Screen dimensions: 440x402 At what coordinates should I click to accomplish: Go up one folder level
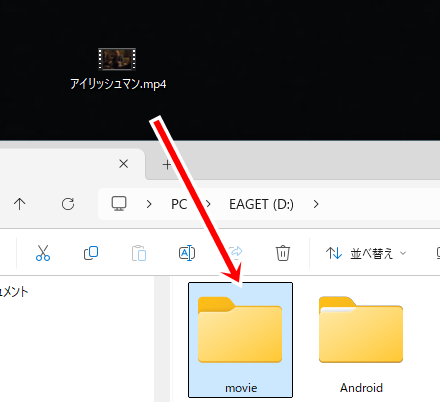tap(20, 204)
